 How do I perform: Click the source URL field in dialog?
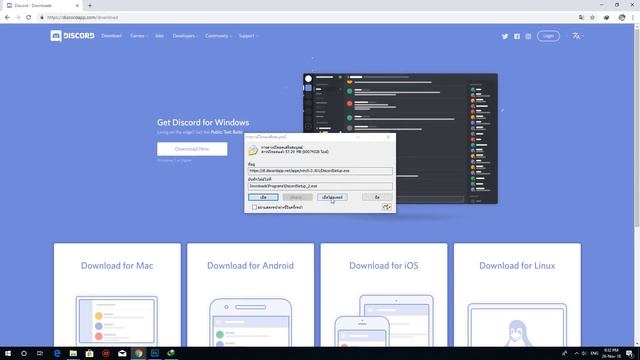point(320,171)
